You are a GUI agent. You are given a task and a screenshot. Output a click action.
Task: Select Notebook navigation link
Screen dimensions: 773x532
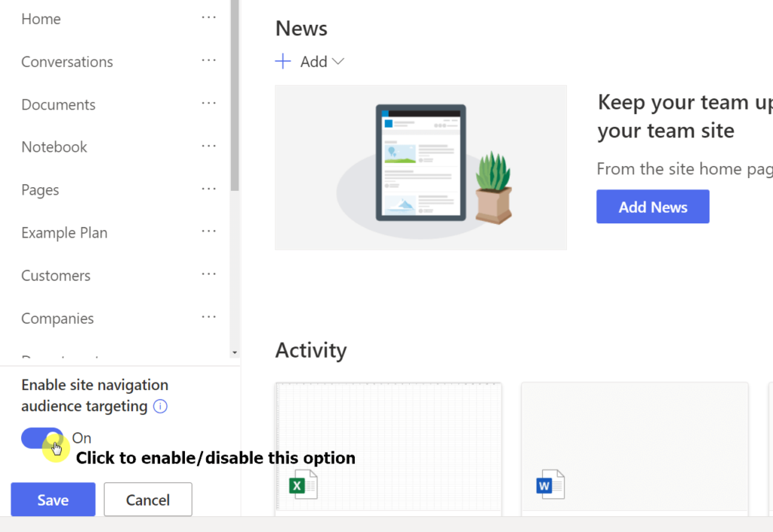coord(54,147)
